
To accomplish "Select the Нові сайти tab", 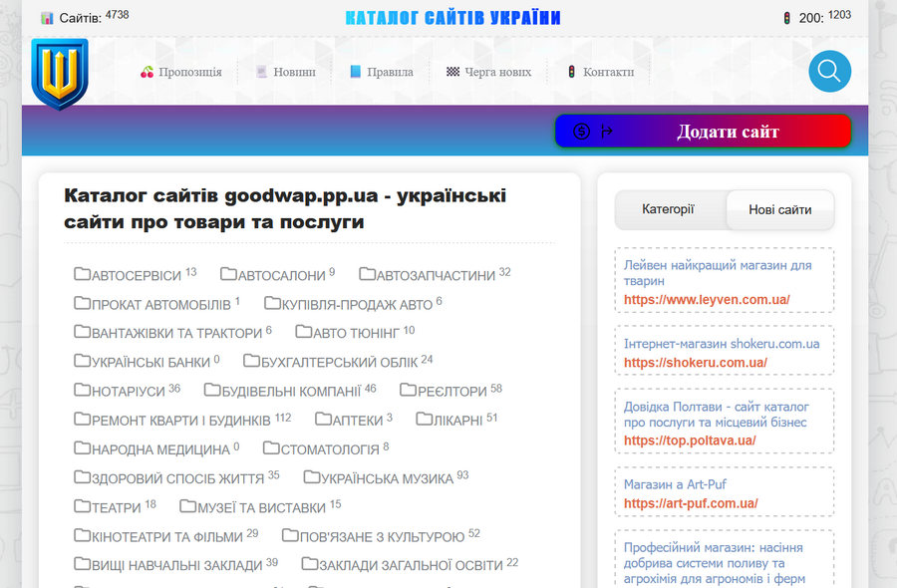I will coord(780,210).
